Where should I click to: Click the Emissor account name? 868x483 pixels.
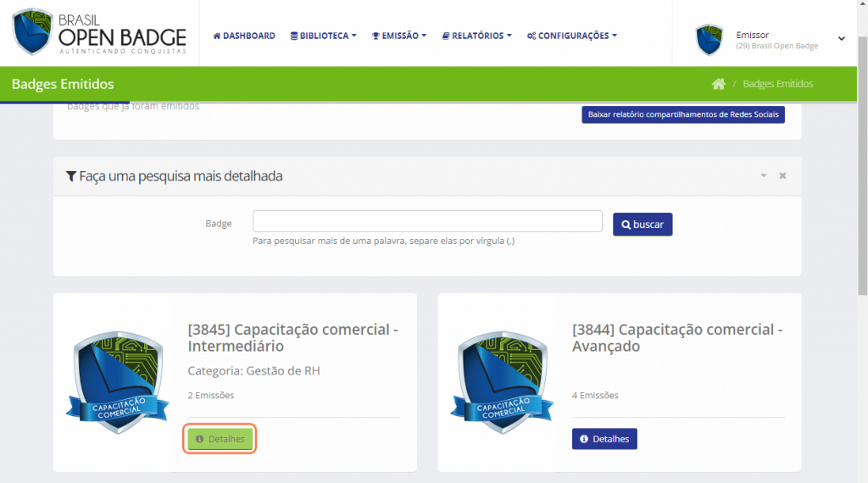753,35
